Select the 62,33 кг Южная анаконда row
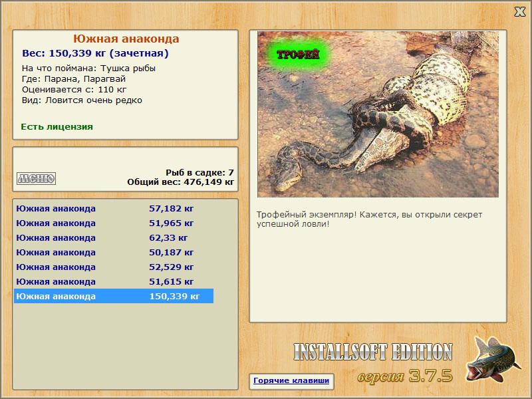The height and width of the screenshot is (399, 532). tap(114, 238)
